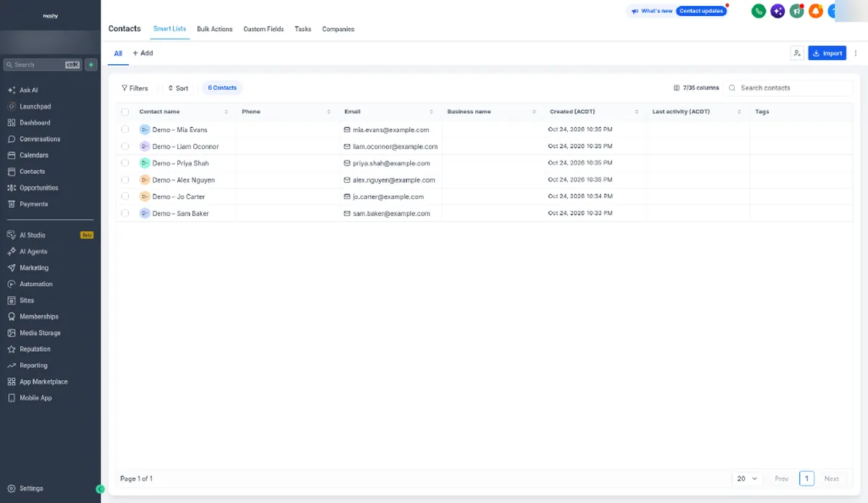The width and height of the screenshot is (868, 503).
Task: Click the blue Import button
Action: (x=827, y=53)
